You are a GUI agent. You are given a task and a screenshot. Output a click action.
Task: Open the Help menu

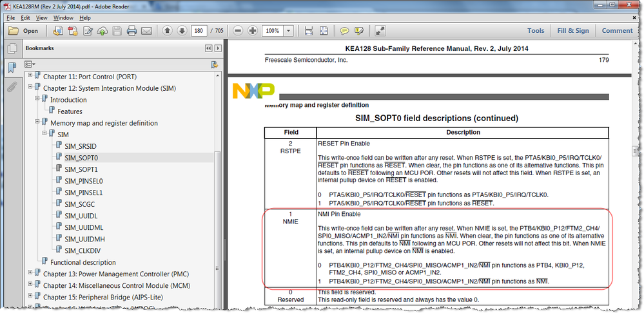point(85,18)
